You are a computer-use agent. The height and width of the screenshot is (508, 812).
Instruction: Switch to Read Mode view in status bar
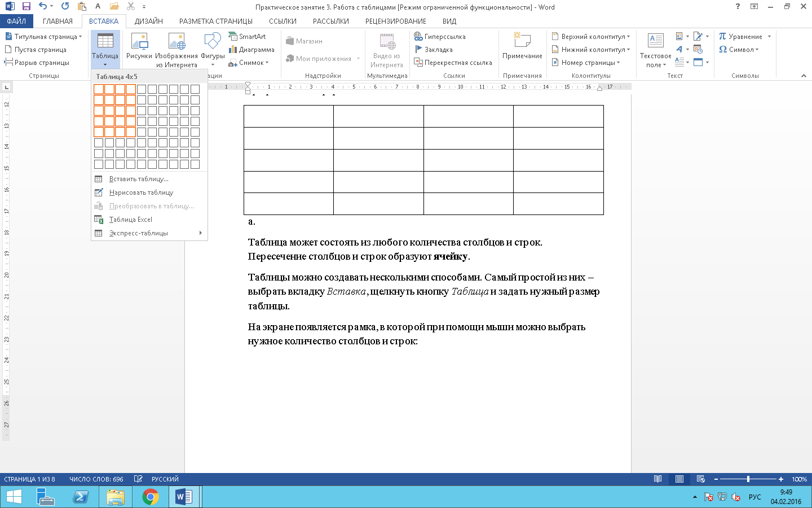[x=657, y=479]
